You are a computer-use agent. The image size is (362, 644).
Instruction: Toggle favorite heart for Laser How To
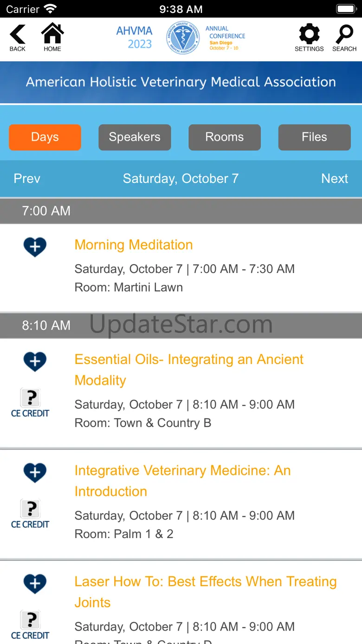click(35, 584)
